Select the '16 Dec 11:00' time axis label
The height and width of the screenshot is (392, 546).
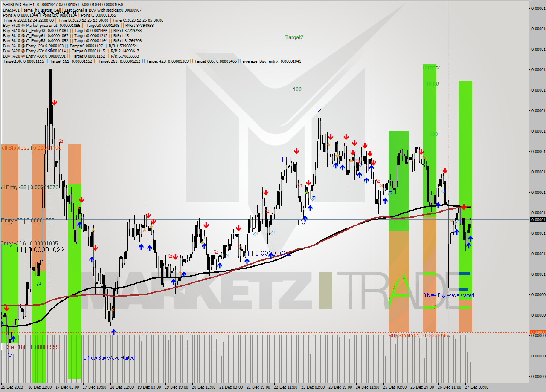(x=40, y=387)
